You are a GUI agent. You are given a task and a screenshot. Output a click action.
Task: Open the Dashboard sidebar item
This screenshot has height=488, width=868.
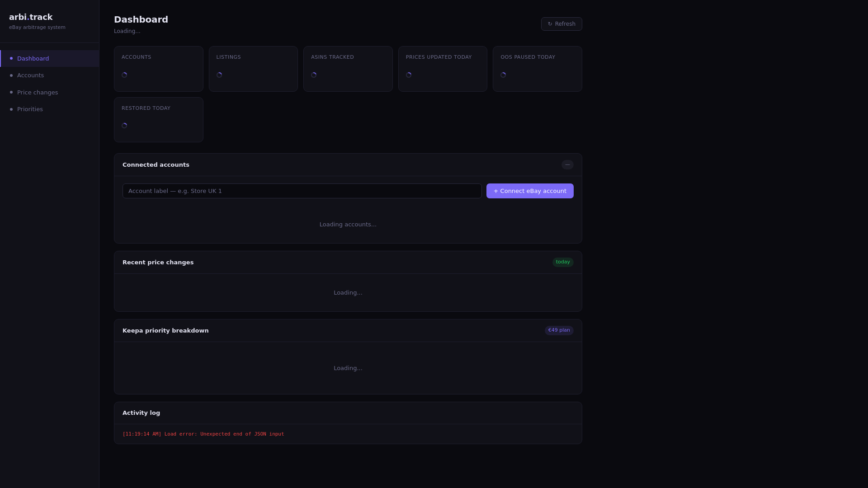pos(50,59)
